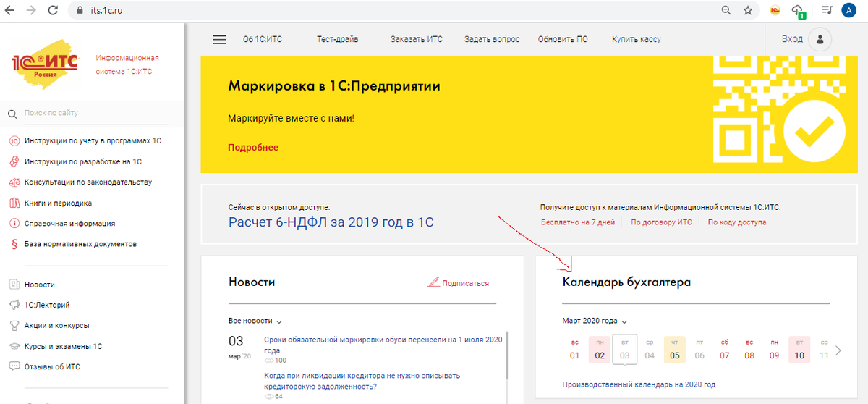Select calendar date ср 04
Viewport: 868px width, 404px height.
pyautogui.click(x=650, y=349)
